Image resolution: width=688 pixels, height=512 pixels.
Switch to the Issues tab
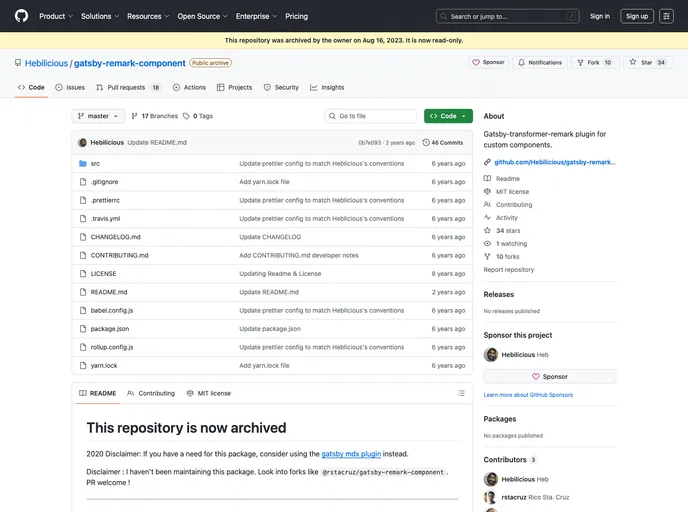70,87
